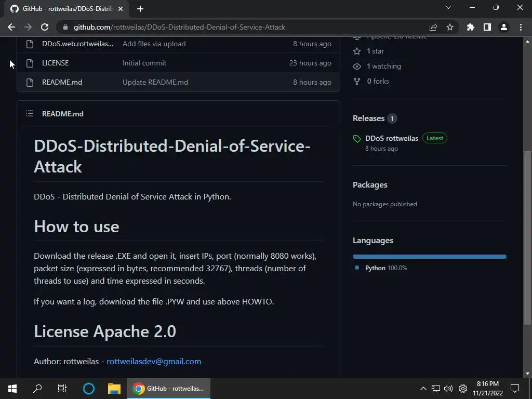Click the address bar URL

179,27
